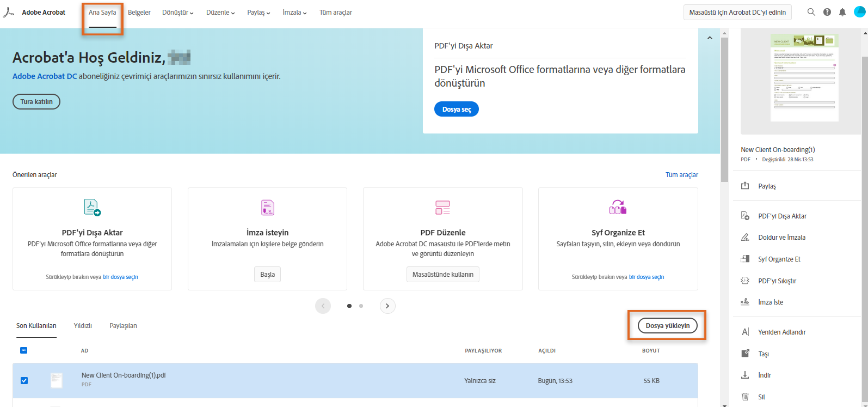Show next suggested tools with right arrow
The image size is (868, 407).
(x=387, y=306)
